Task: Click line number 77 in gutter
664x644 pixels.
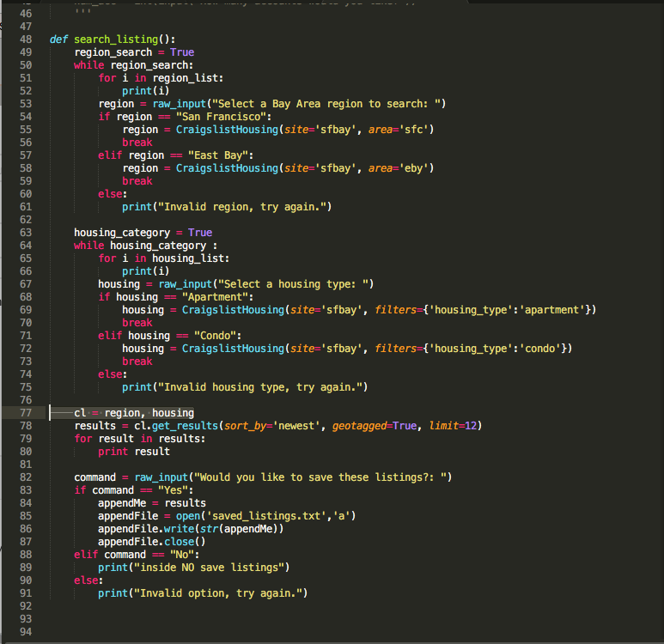Action: (26, 413)
